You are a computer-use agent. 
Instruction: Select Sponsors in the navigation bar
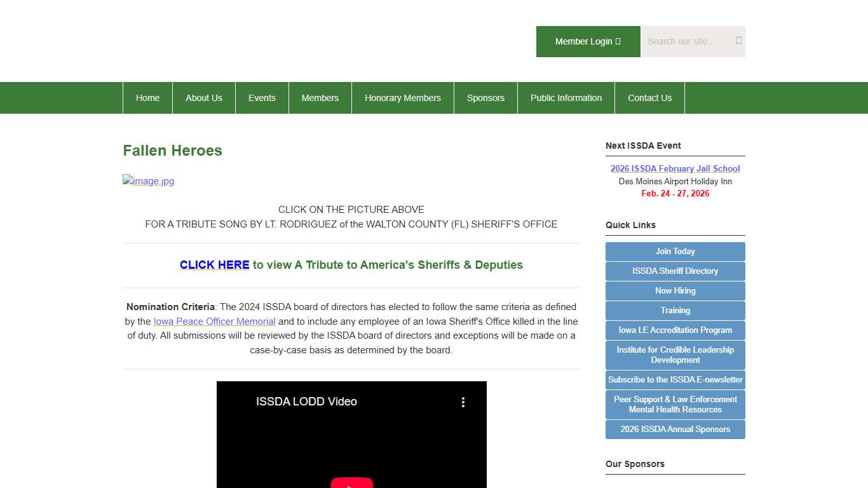(485, 98)
